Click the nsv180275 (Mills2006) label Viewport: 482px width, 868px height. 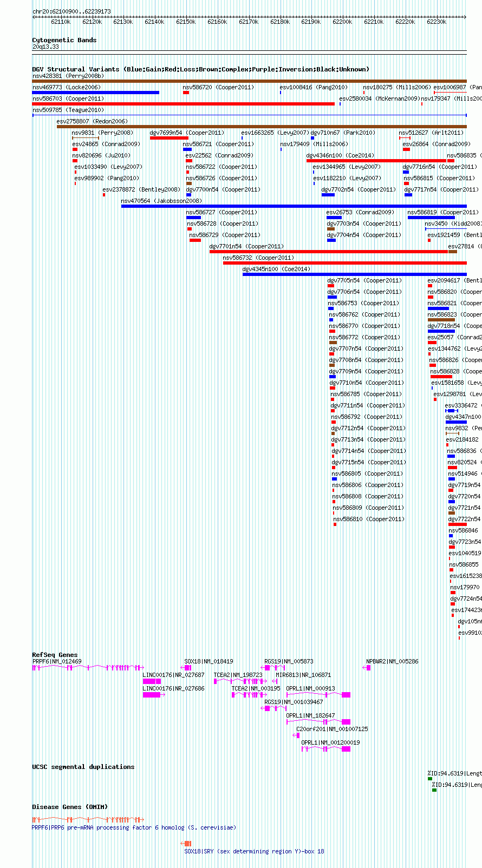[x=397, y=87]
